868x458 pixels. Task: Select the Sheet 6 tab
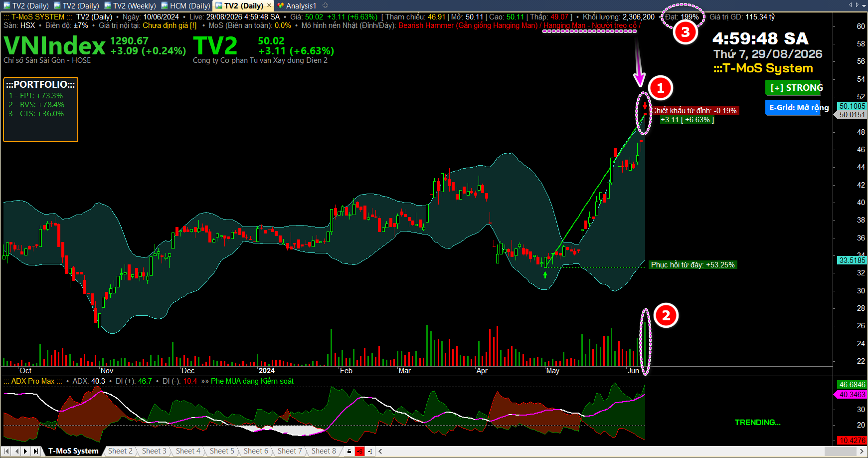click(x=256, y=451)
